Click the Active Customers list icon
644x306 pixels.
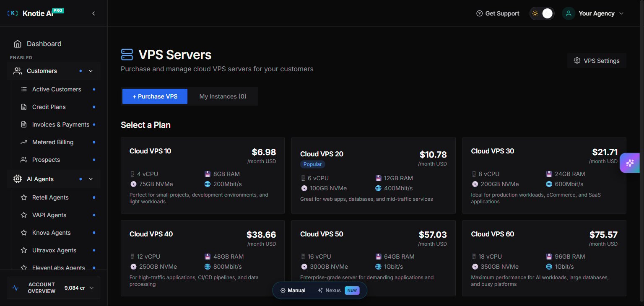click(x=24, y=89)
